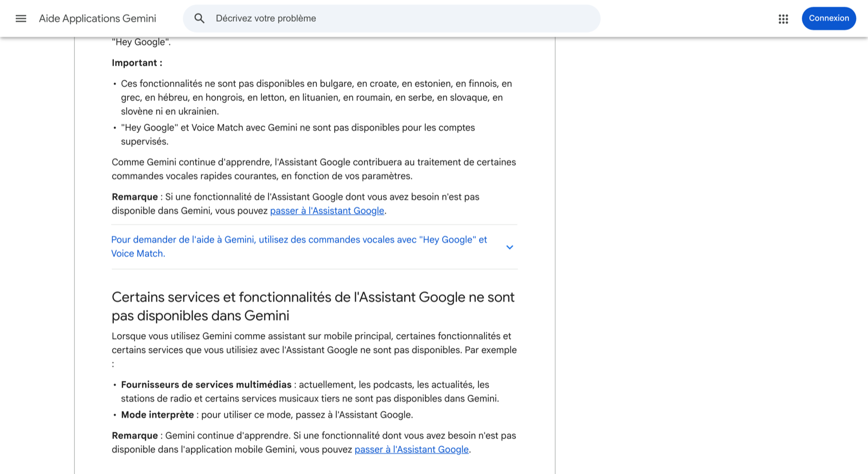868x474 pixels.
Task: Click the last "Remarque" label near the page bottom
Action: pos(135,435)
